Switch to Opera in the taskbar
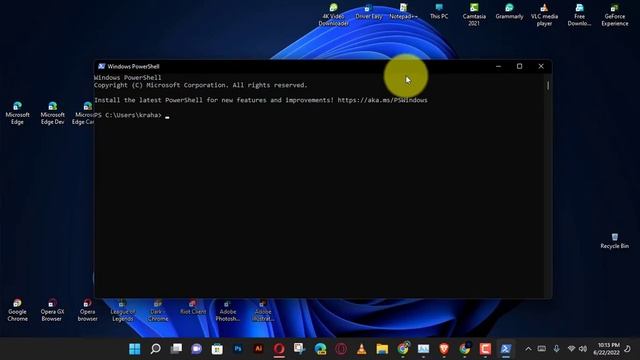This screenshot has width=640, height=360. point(279,349)
